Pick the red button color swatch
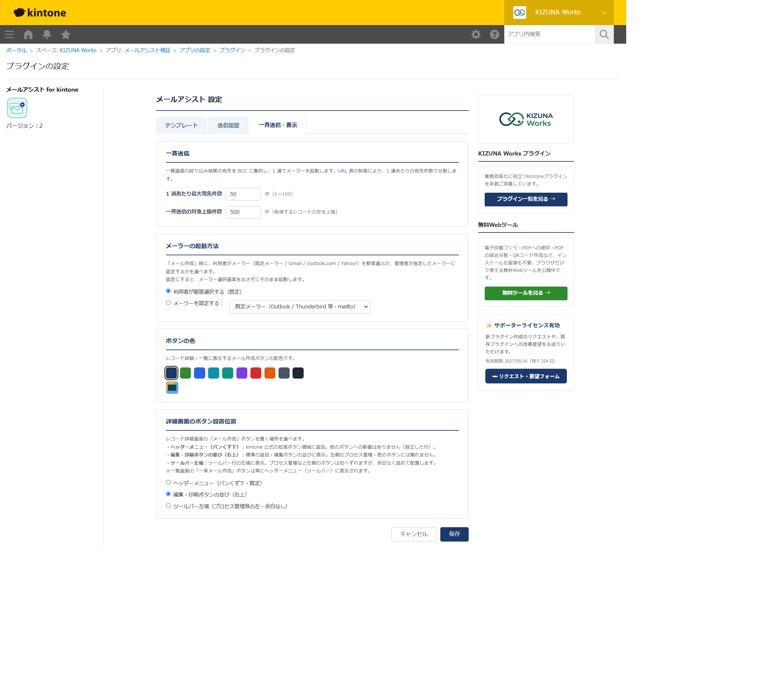 (x=256, y=373)
